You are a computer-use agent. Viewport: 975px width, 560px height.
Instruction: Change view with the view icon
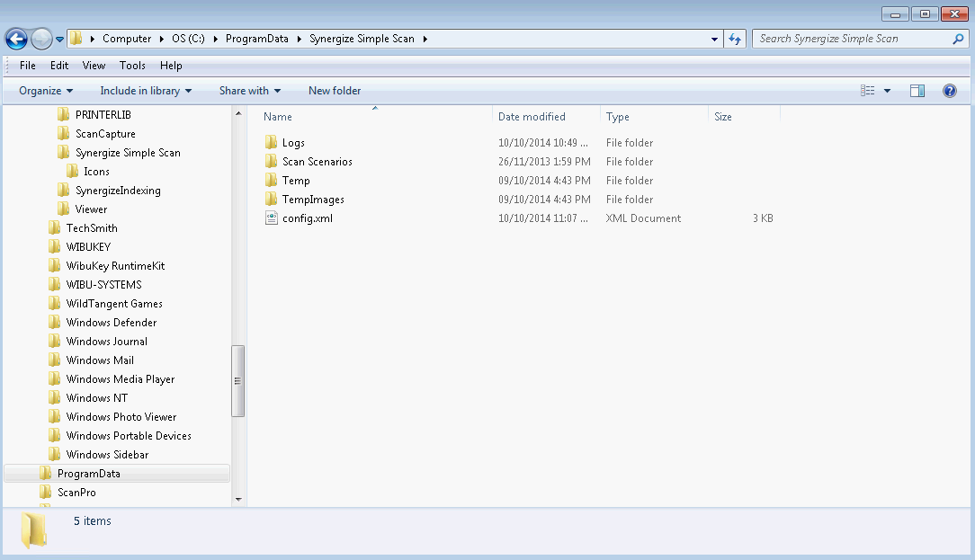point(867,91)
